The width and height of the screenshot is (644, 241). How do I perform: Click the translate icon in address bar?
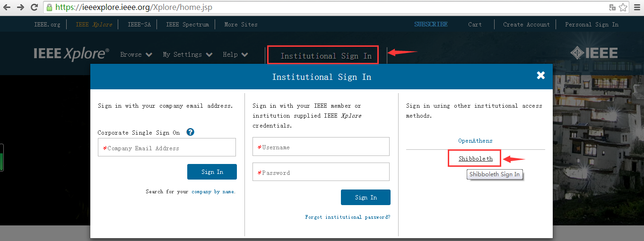pyautogui.click(x=612, y=8)
